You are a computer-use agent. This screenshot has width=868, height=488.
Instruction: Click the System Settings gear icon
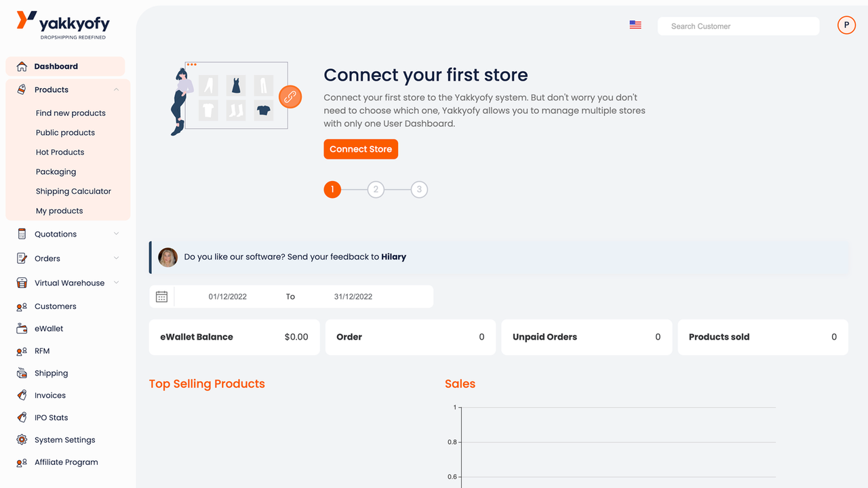coord(22,440)
